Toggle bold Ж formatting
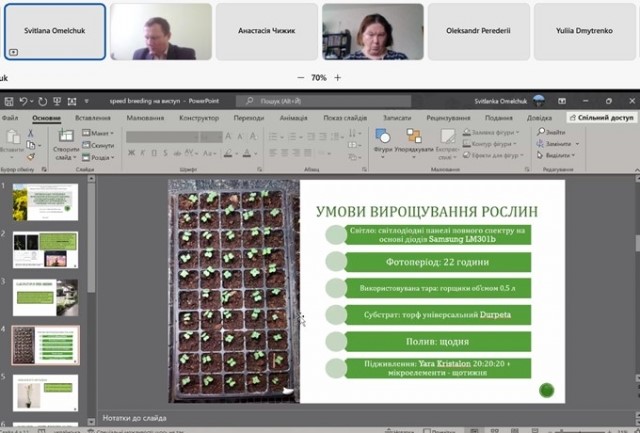Viewport: 640px width, 433px height. point(133,153)
